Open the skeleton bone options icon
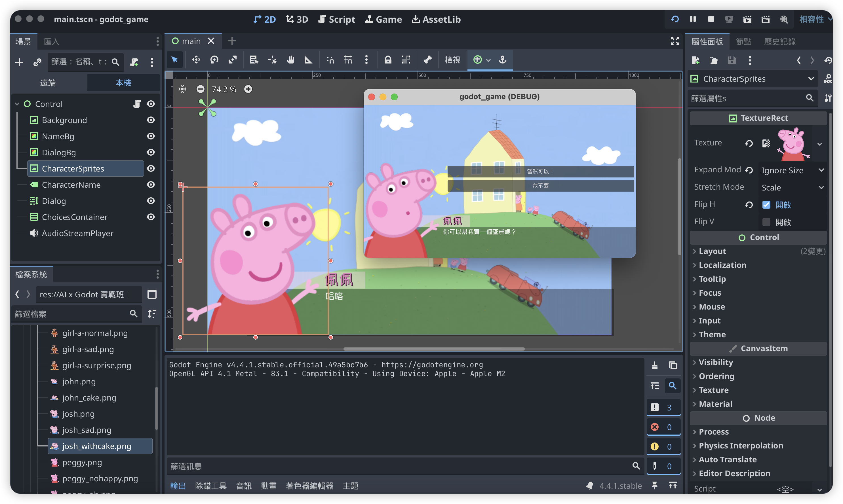The height and width of the screenshot is (504, 843). pyautogui.click(x=427, y=60)
